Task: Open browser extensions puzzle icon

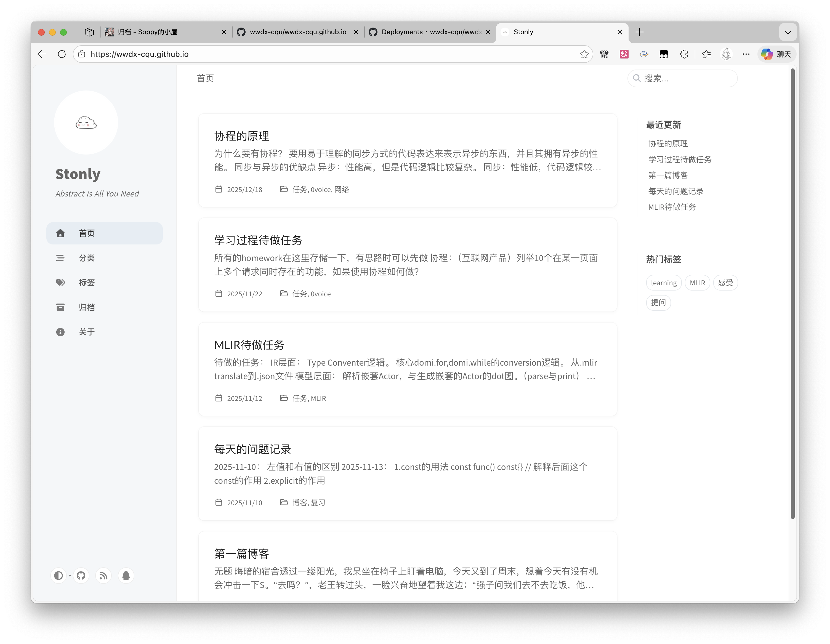Action: click(x=684, y=54)
